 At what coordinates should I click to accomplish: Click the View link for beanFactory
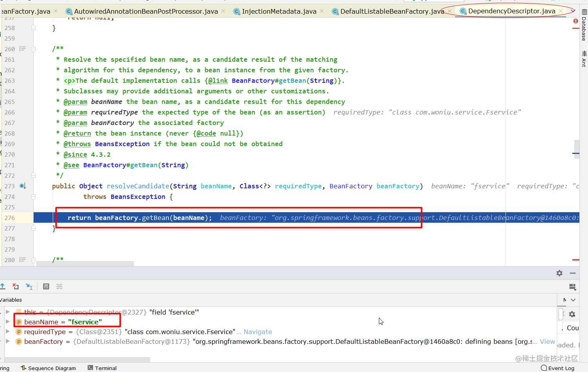click(547, 342)
